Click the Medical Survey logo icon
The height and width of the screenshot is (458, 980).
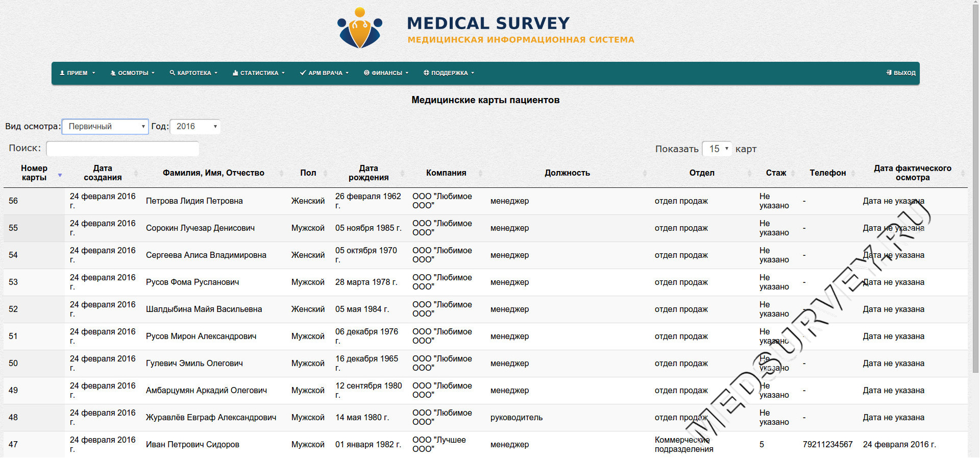coord(360,29)
